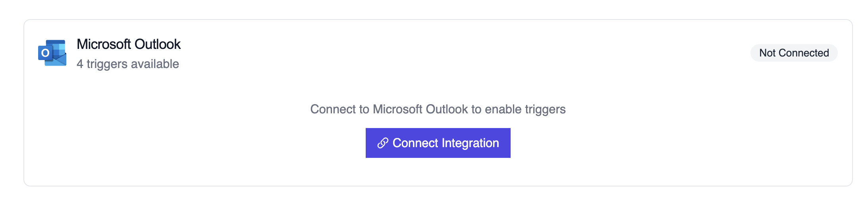The image size is (868, 202).
Task: Click the word "available" in the grey subtitle
Action: click(x=155, y=64)
